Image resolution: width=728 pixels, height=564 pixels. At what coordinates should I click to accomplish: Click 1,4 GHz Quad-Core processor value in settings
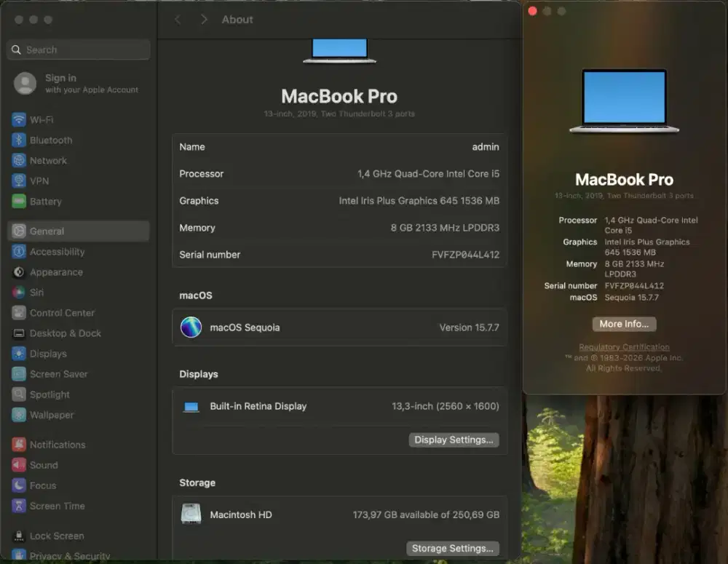click(x=428, y=174)
